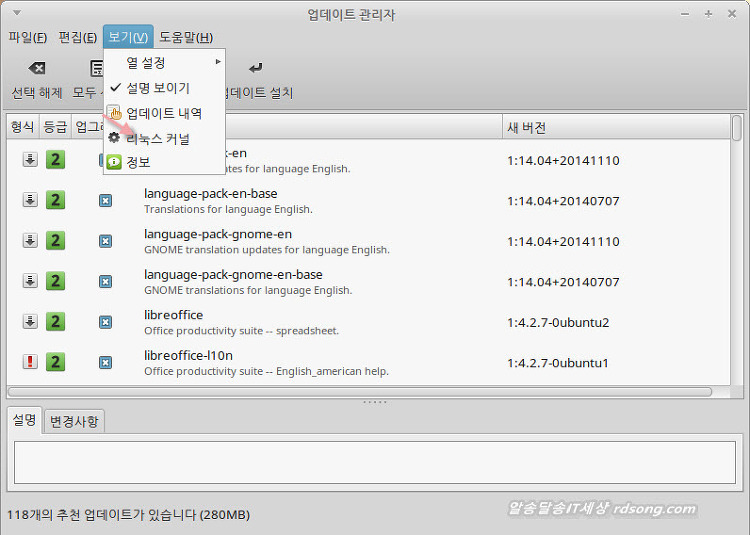Image resolution: width=750 pixels, height=535 pixels.
Task: Open the Info (정보) menu entry
Action: (137, 162)
